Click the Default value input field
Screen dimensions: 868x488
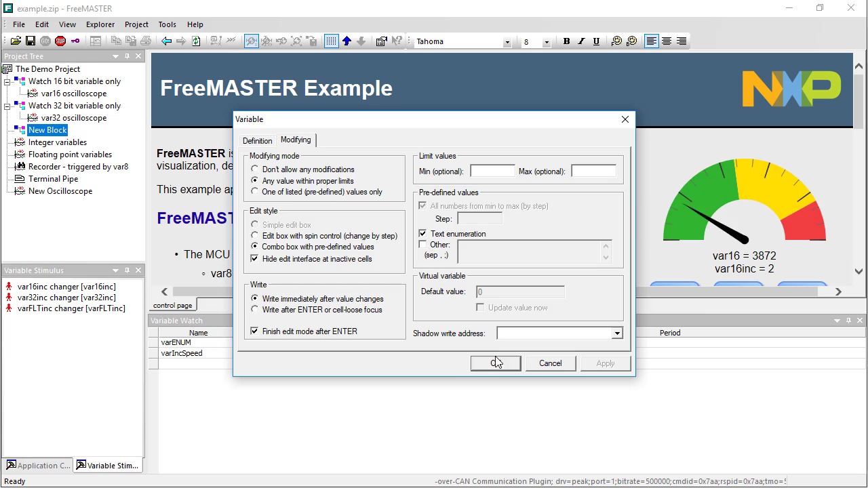tap(519, 291)
